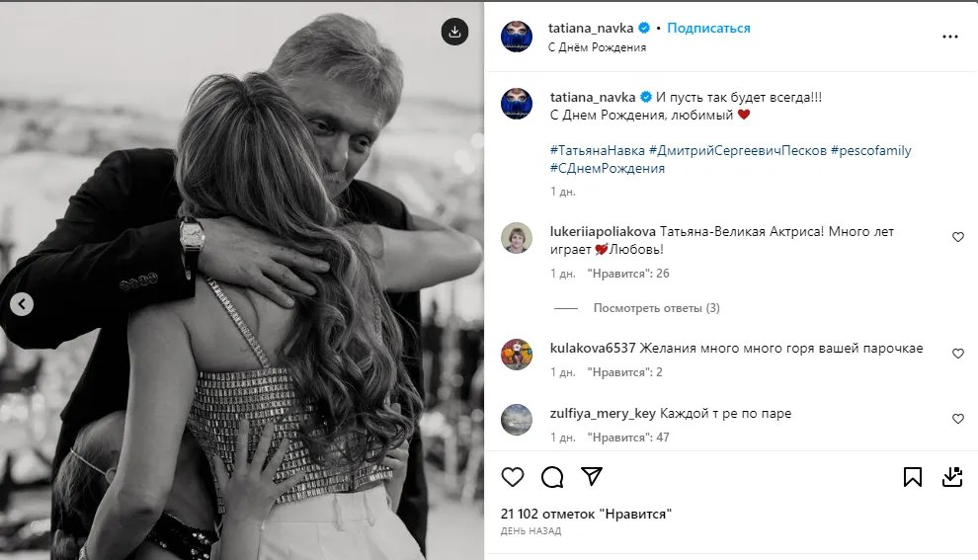
Task: Expand "Посмотреть ответы (3)" replies
Action: [x=656, y=308]
